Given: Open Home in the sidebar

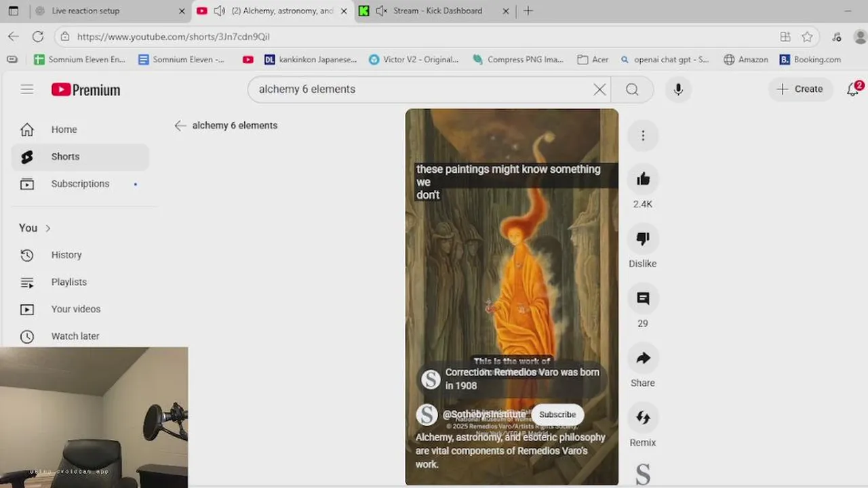Looking at the screenshot, I should pyautogui.click(x=80, y=129).
